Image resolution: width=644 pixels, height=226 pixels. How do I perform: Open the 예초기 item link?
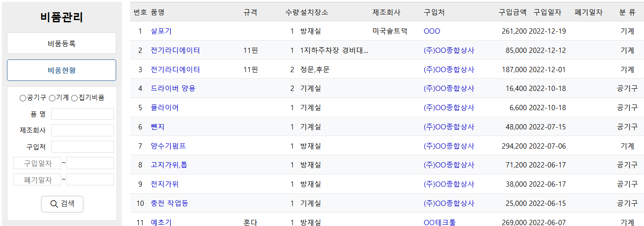(x=161, y=223)
